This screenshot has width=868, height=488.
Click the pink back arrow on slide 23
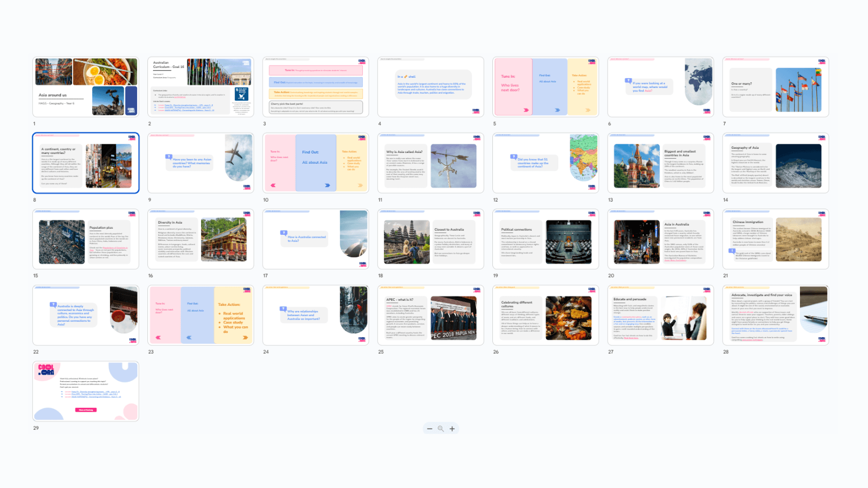coord(158,339)
